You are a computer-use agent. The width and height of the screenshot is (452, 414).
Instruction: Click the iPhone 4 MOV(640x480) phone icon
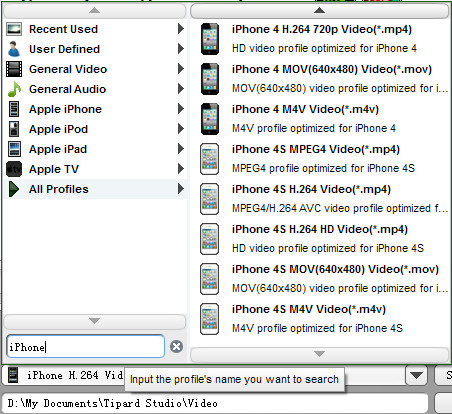210,79
